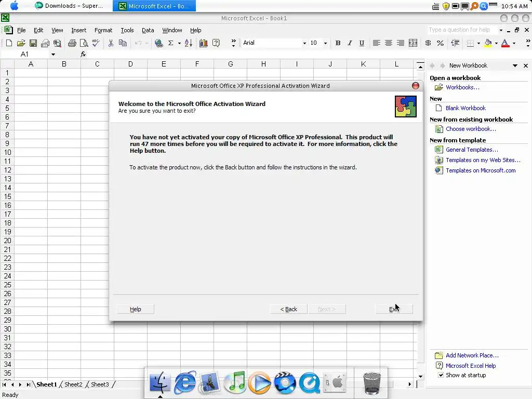Open the File menu
The width and height of the screenshot is (532, 399).
pos(21,30)
